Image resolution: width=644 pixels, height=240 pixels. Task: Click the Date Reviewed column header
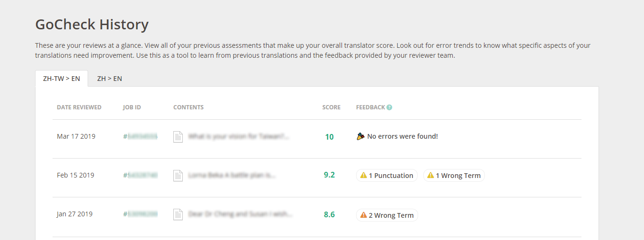pos(79,107)
